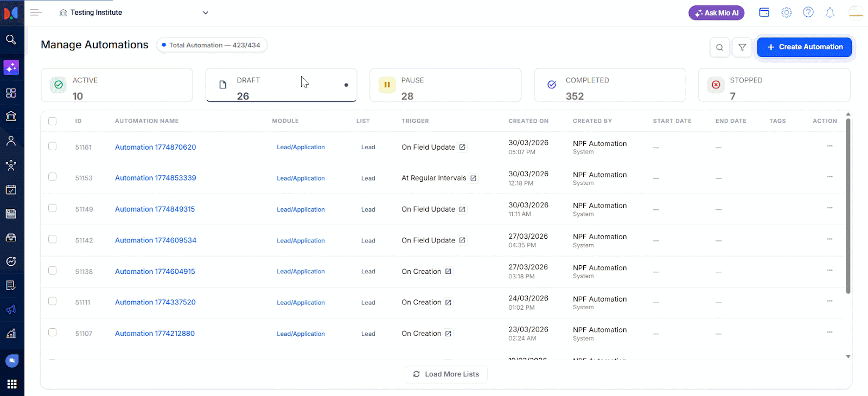
Task: Open the settings gear in the top bar
Action: point(786,12)
